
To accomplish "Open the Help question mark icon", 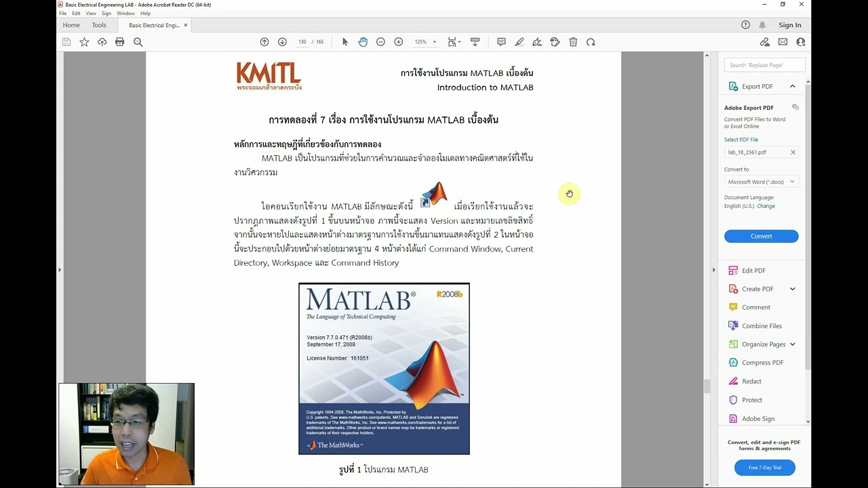I will (745, 25).
